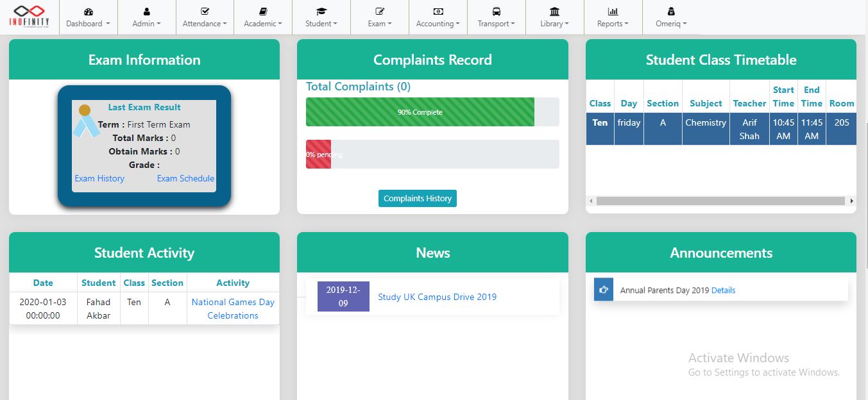Viewport: 868px width, 400px height.
Task: Open the Exam History link
Action: 99,178
